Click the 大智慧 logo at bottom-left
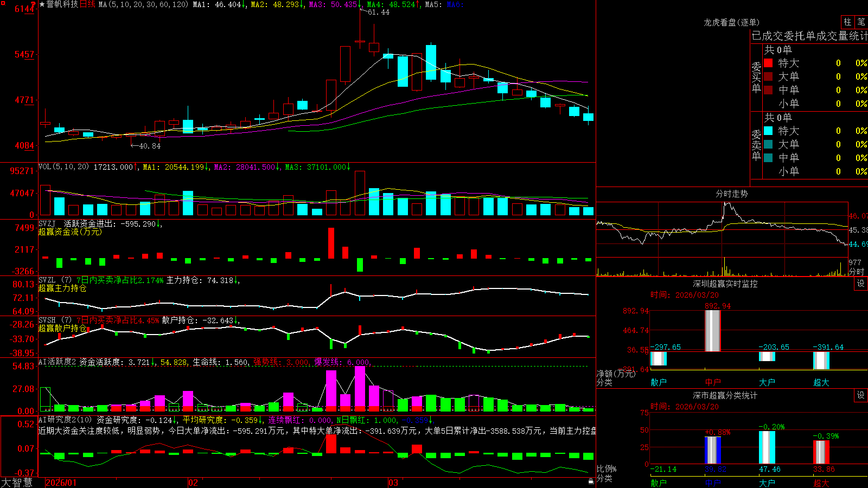This screenshot has height=488, width=868. coord(17,483)
